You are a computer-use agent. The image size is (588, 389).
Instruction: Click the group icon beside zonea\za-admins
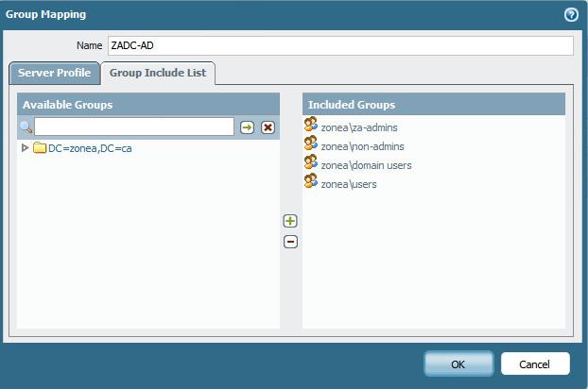click(x=311, y=125)
